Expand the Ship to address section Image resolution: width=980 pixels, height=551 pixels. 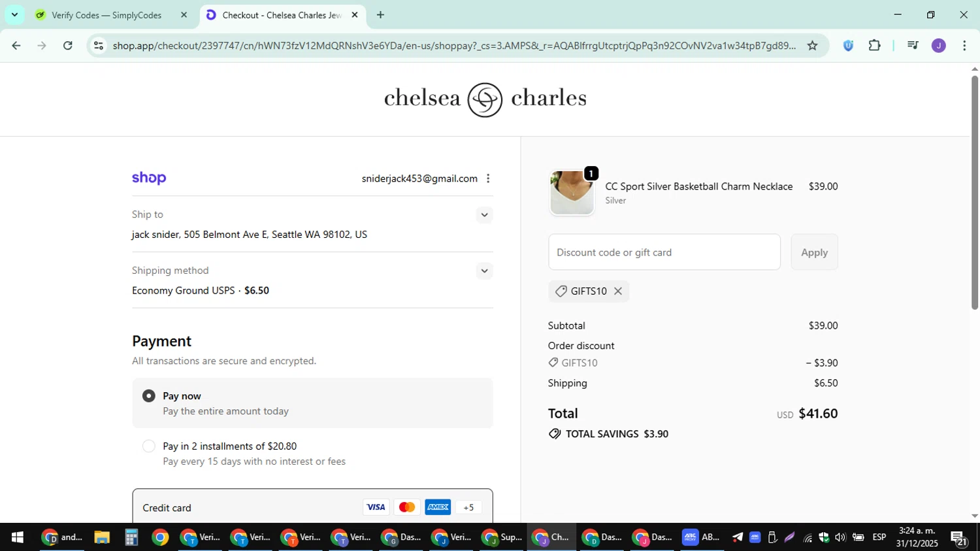(x=484, y=215)
